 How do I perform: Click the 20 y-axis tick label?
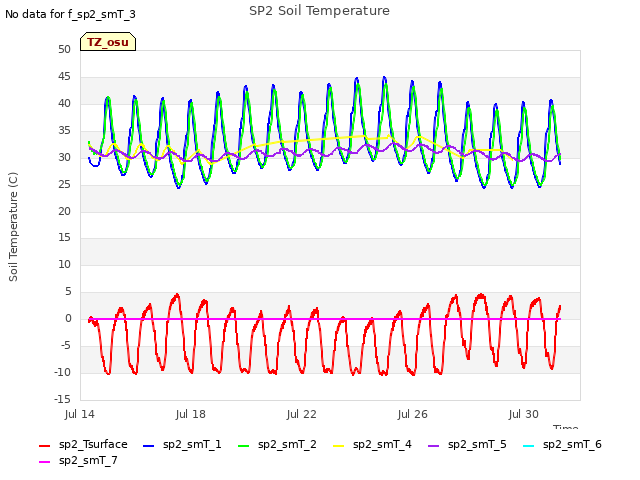pos(64,211)
